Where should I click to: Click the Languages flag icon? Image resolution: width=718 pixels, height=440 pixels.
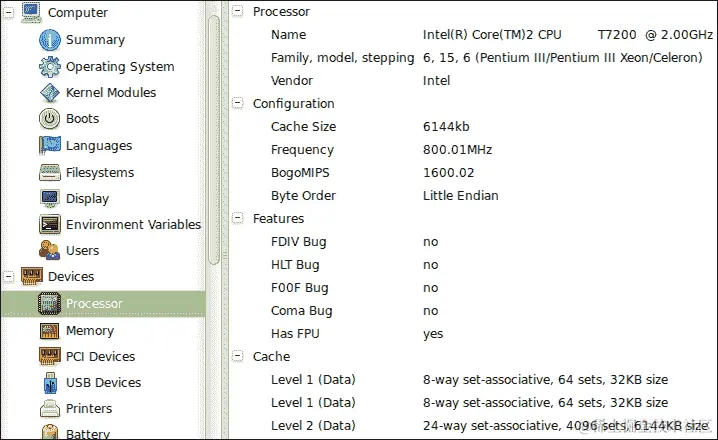[49, 146]
